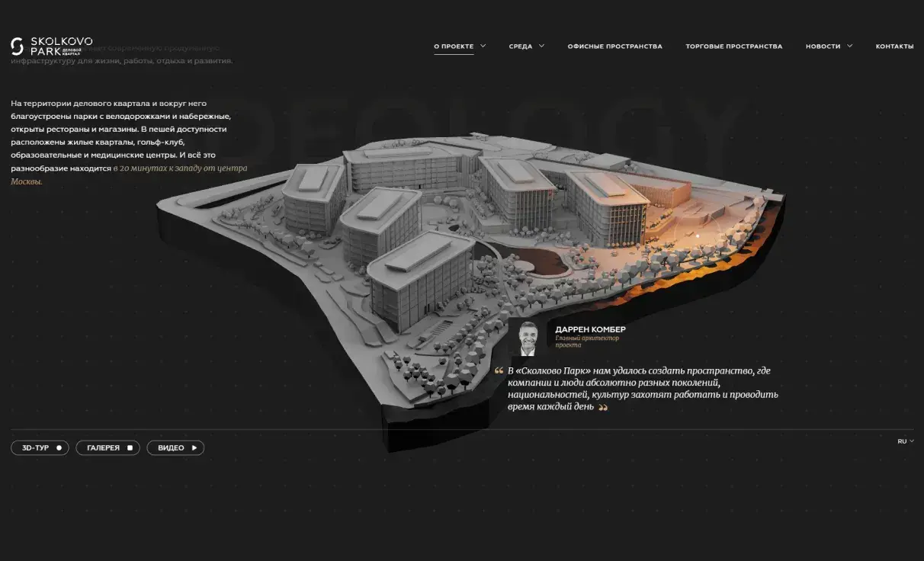Click the 'Главный архитектор проекта' caption

(587, 341)
